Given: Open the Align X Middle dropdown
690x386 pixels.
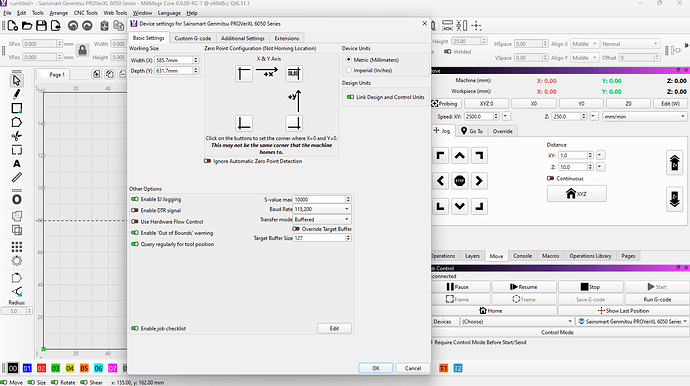Looking at the screenshot, I should click(584, 44).
